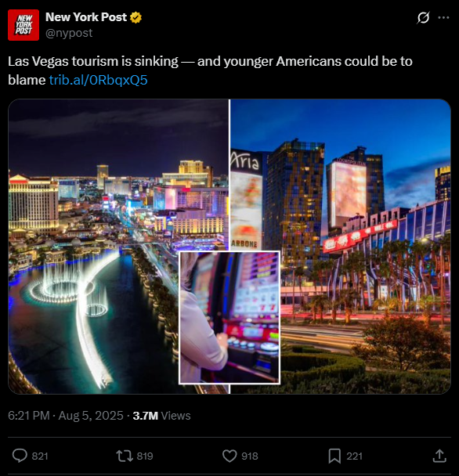Image resolution: width=459 pixels, height=476 pixels.
Task: Click the 821 replies count
Action: (40, 456)
